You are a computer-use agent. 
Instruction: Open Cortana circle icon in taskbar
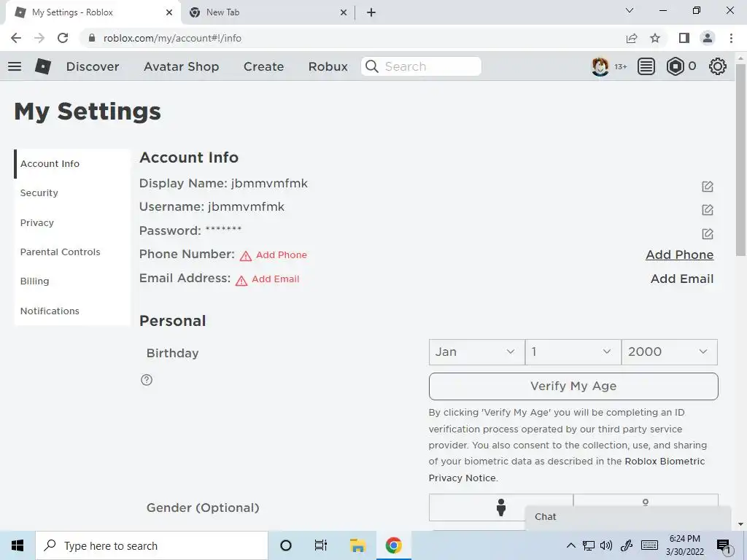click(286, 545)
